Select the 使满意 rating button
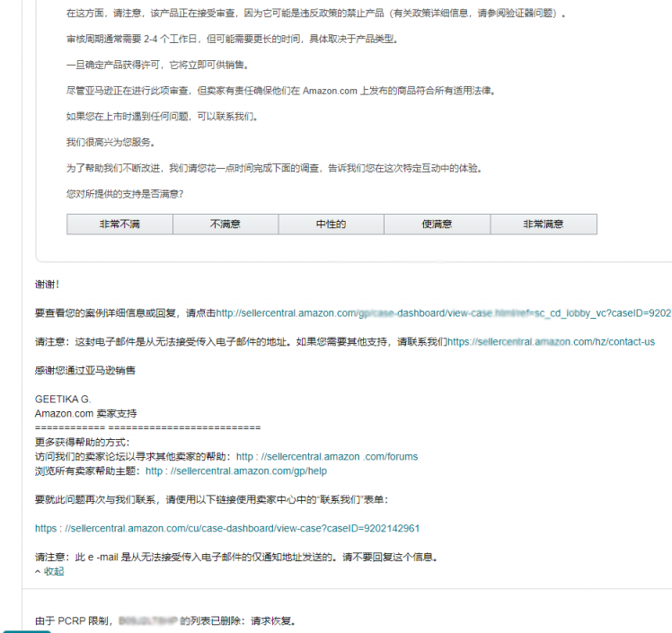The width and height of the screenshot is (672, 633). point(438,224)
